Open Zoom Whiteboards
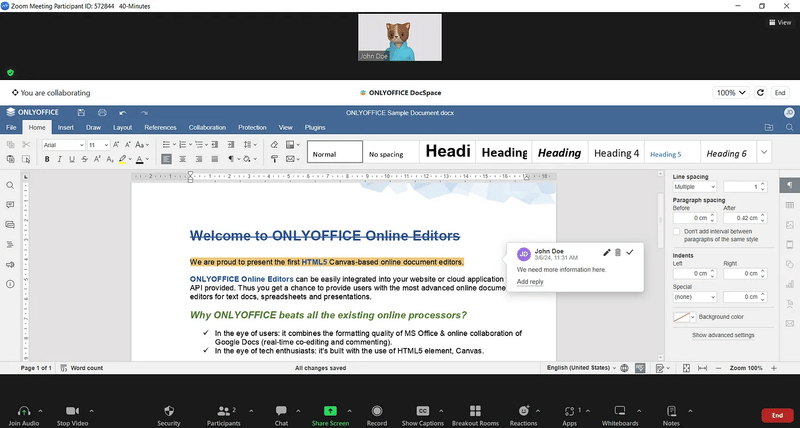 point(620,415)
